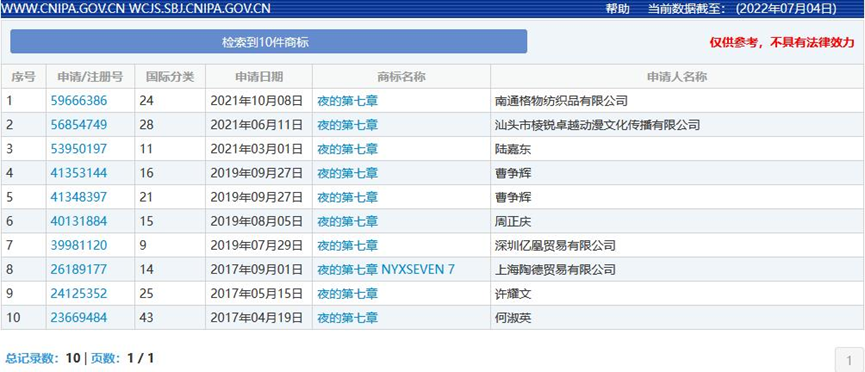Click the 国际分类 column header
This screenshot has height=372, width=865.
[x=170, y=77]
